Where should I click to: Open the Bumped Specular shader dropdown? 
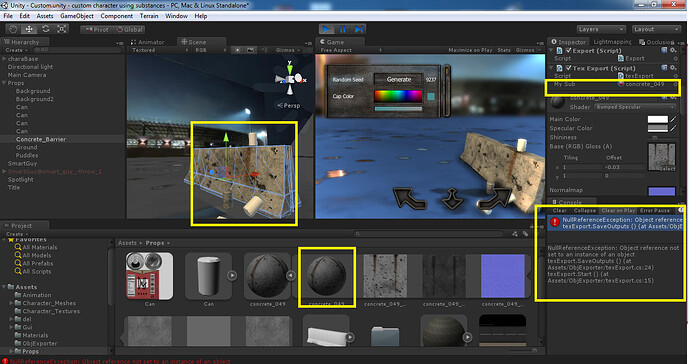635,107
